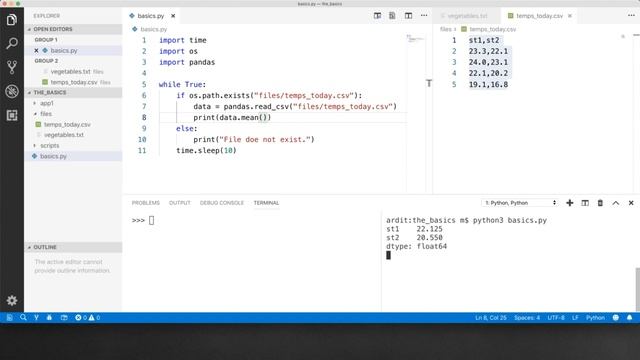Collapse the OUTLINE section

[73, 247]
